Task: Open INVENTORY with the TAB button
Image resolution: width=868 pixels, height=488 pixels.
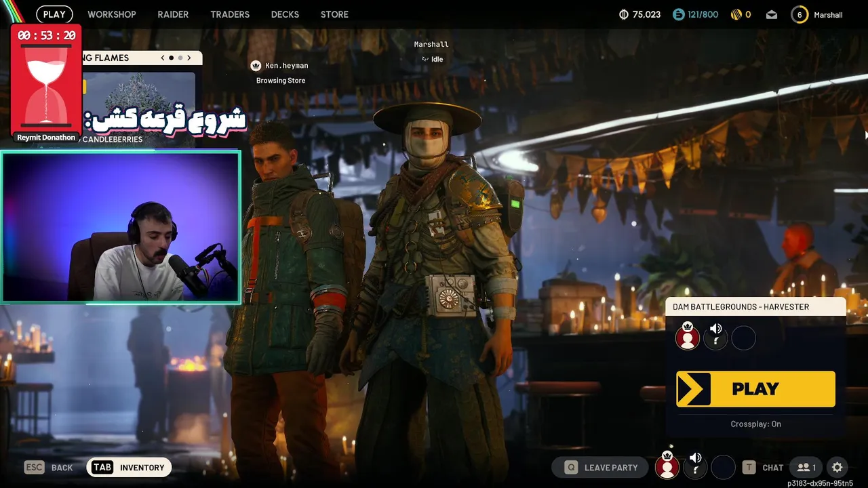Action: [x=129, y=467]
